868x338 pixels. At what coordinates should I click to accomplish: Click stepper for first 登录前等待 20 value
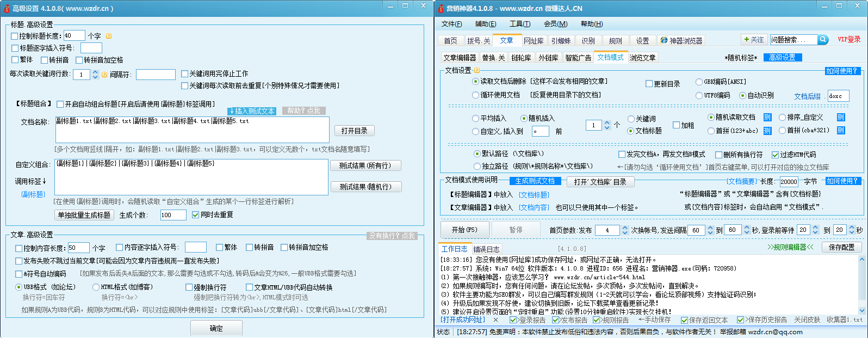(x=815, y=230)
